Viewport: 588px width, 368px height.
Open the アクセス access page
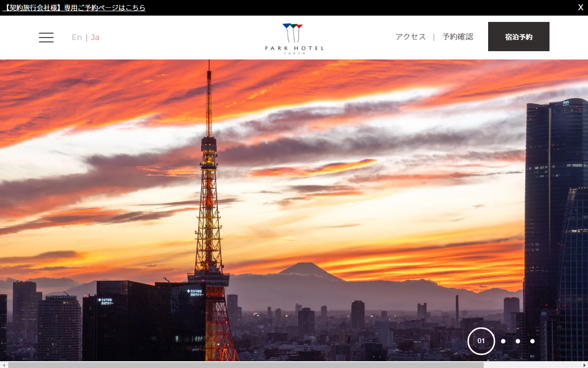click(410, 37)
